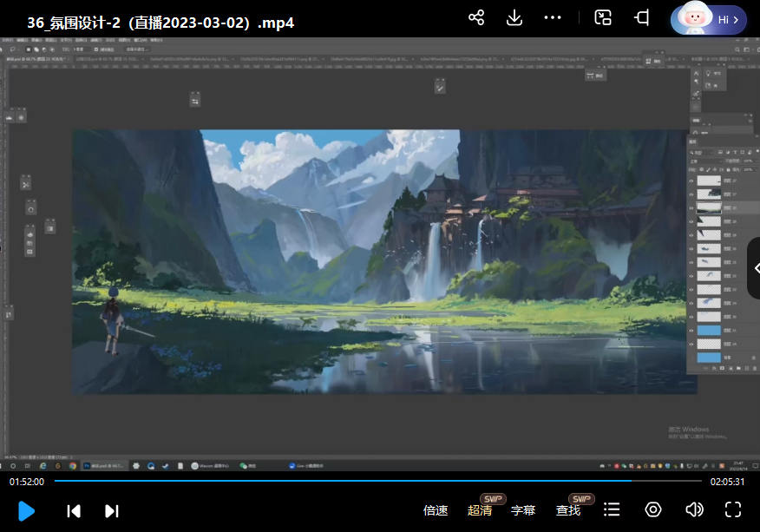This screenshot has height=532, width=760.
Task: Open the 字幕 subtitles option
Action: (523, 510)
